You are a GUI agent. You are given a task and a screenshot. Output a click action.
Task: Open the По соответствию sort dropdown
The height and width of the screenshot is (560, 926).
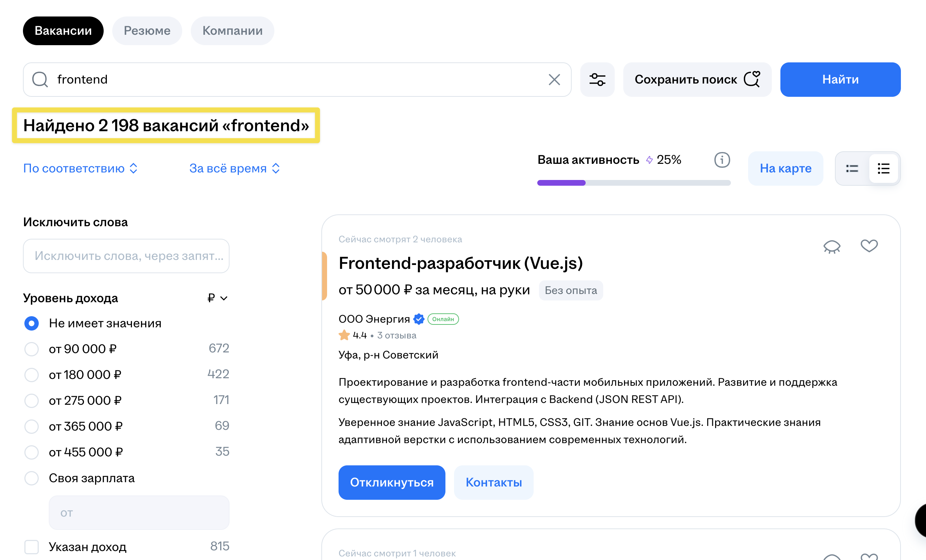[80, 168]
